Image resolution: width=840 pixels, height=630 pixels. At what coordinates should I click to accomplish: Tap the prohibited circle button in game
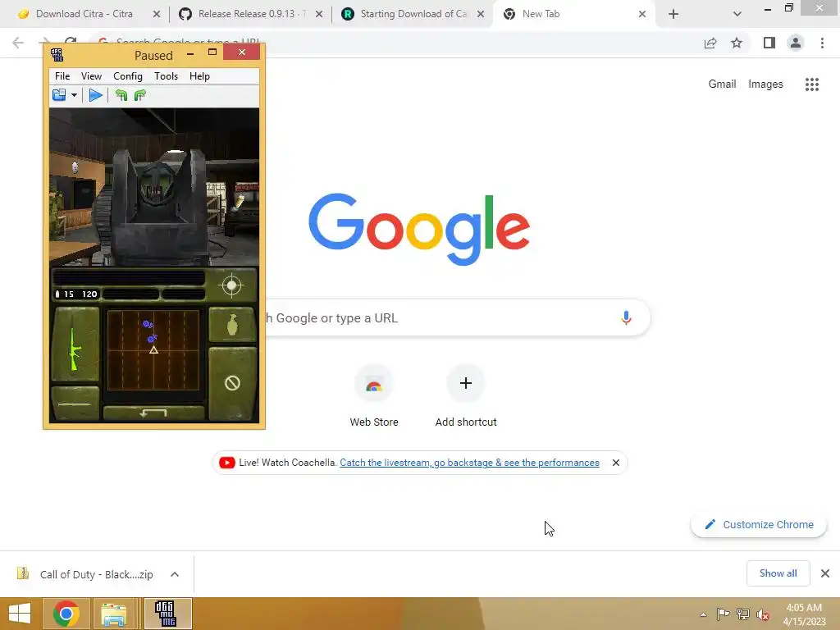pyautogui.click(x=232, y=383)
